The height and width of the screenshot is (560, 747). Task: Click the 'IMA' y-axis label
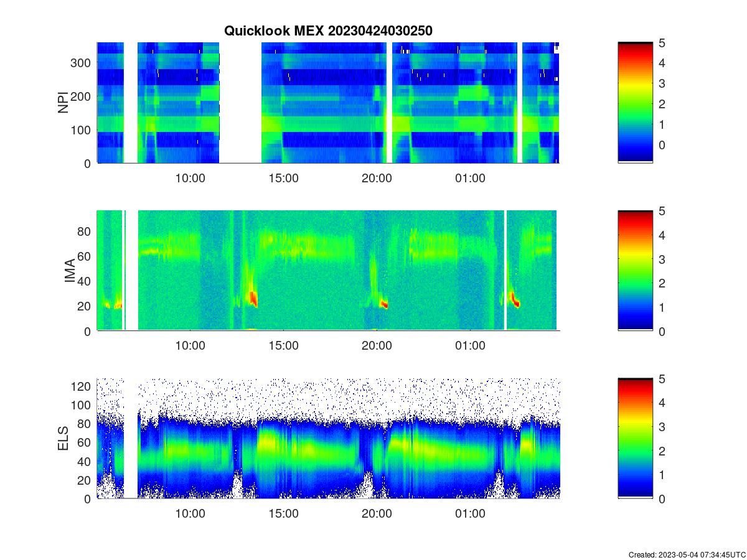click(70, 270)
